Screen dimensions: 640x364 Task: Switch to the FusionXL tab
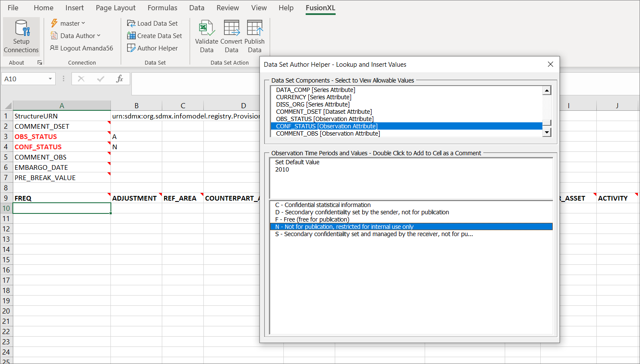(320, 7)
